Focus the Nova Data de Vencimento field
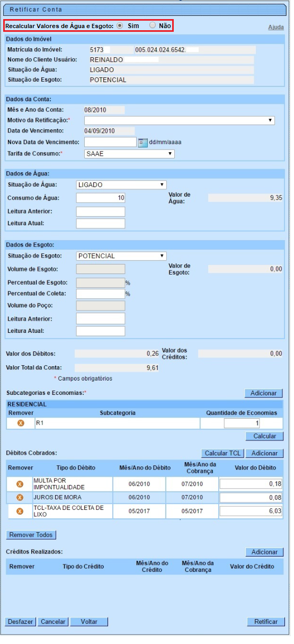Viewport: 294px width, 644px height. (111, 142)
